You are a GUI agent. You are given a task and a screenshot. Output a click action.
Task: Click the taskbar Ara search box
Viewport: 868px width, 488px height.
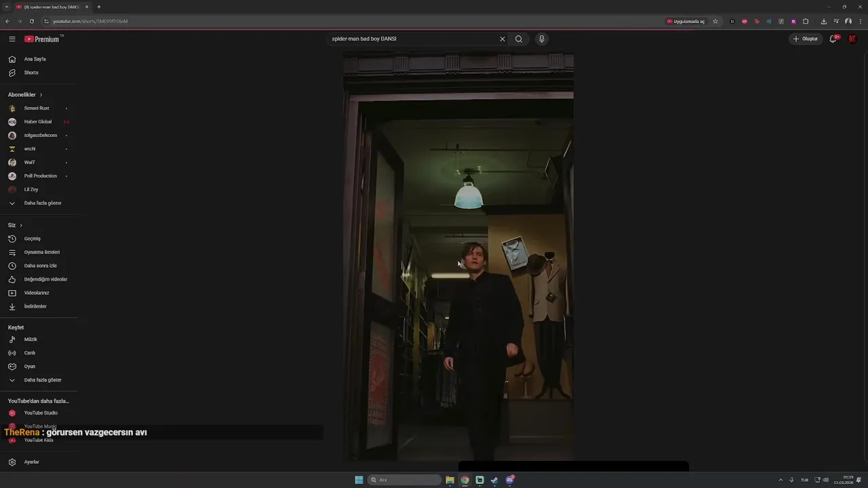pyautogui.click(x=405, y=480)
